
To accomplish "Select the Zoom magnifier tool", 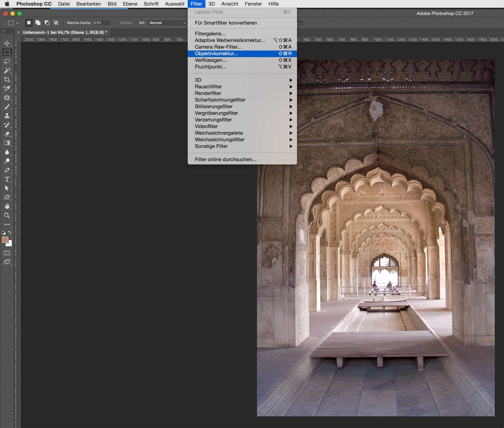I will tap(7, 215).
